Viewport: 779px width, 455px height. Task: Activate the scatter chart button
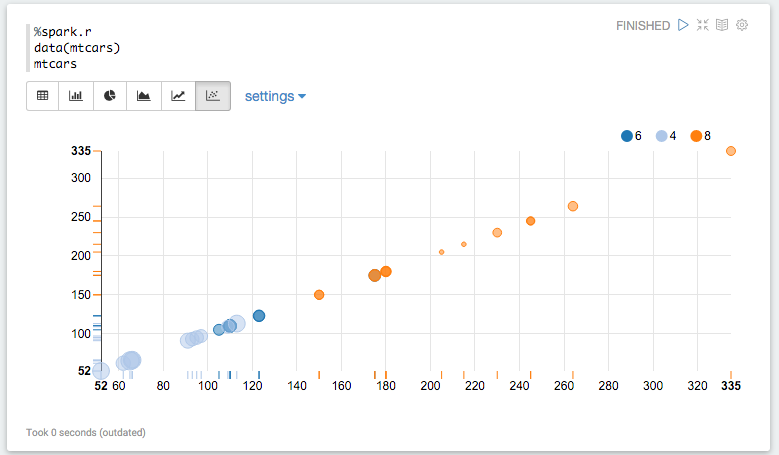(212, 96)
